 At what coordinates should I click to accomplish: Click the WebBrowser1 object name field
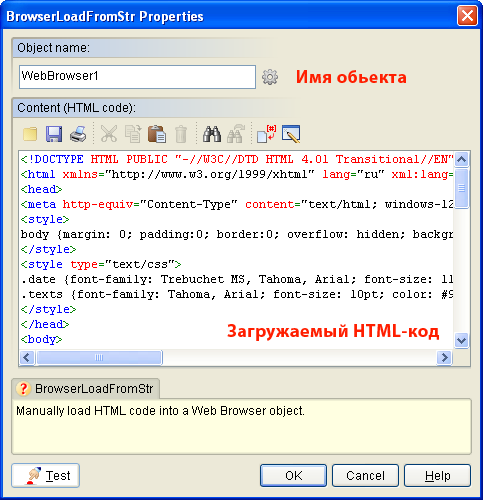[x=137, y=77]
